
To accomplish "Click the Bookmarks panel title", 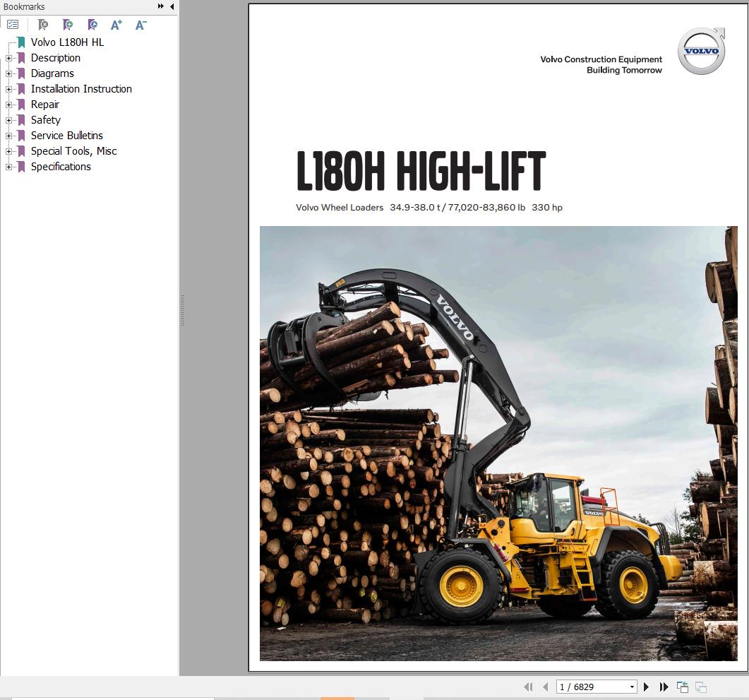I will [x=24, y=6].
